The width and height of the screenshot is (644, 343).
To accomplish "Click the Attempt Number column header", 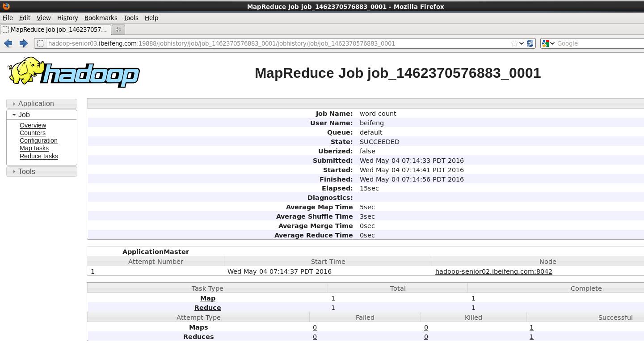I will [x=156, y=262].
